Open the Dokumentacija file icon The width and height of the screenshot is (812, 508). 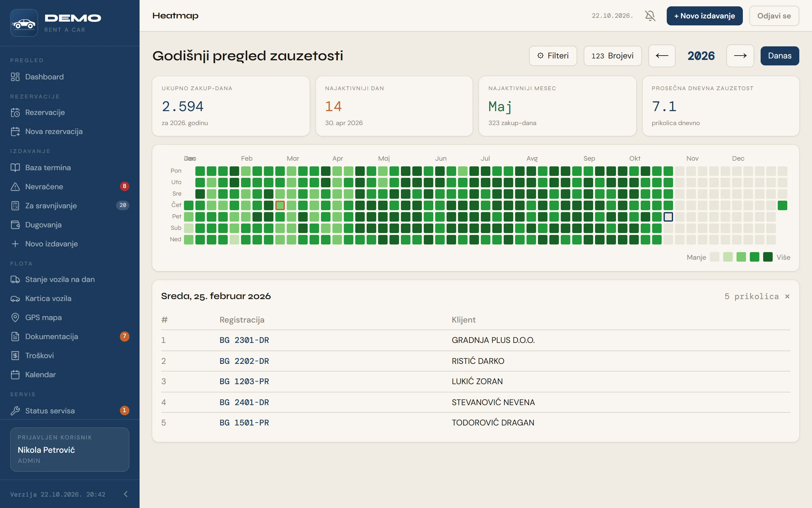[x=15, y=337]
